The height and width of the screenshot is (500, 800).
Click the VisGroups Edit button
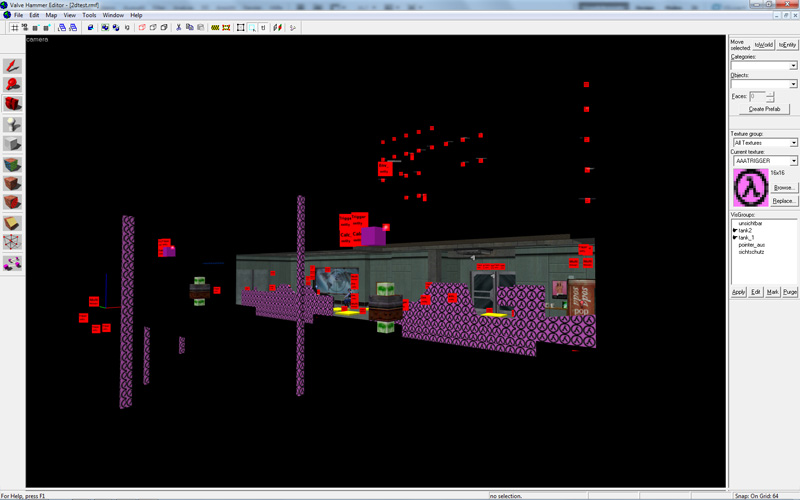pos(756,292)
